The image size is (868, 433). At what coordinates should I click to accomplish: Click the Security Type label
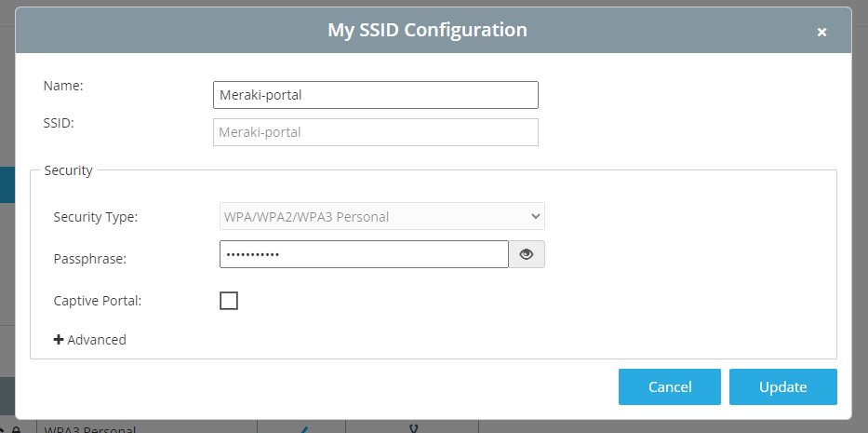(x=96, y=217)
